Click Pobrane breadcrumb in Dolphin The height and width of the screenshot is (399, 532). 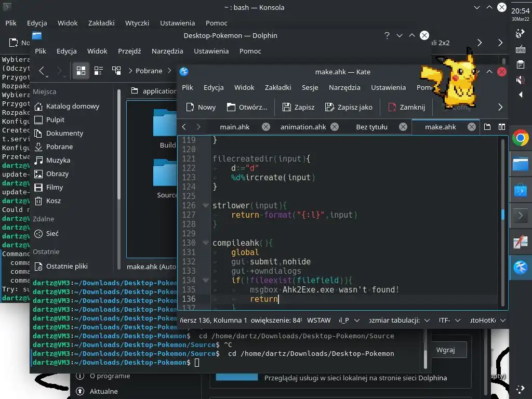149,71
